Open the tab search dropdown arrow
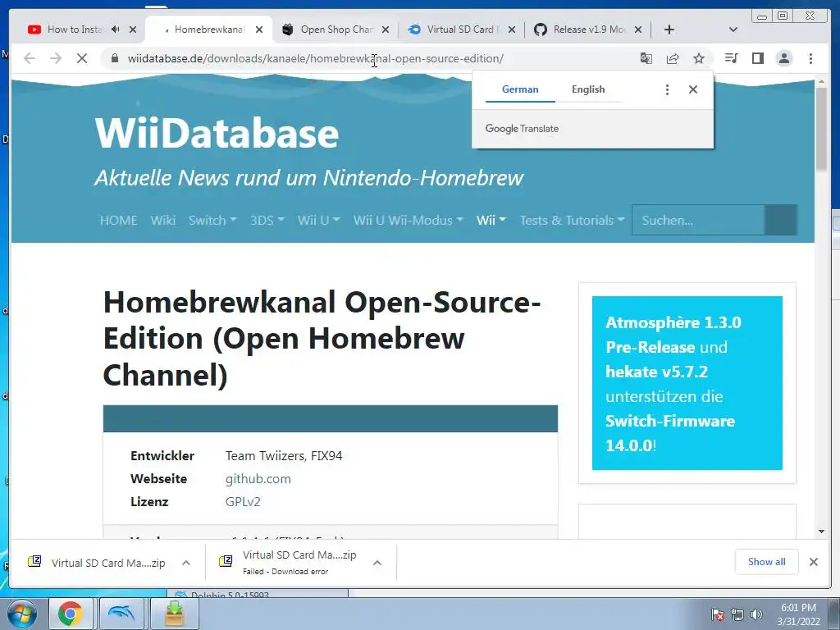The image size is (840, 630). 733,30
